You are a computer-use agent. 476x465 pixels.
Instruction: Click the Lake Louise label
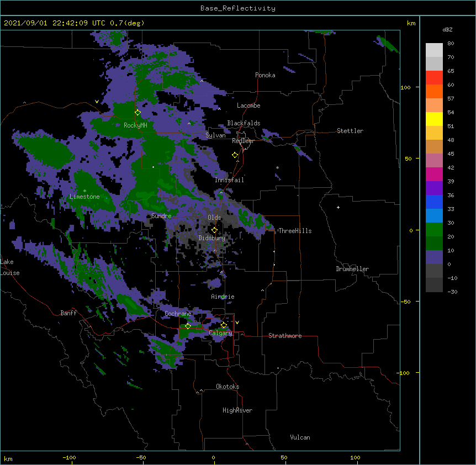click(10, 267)
